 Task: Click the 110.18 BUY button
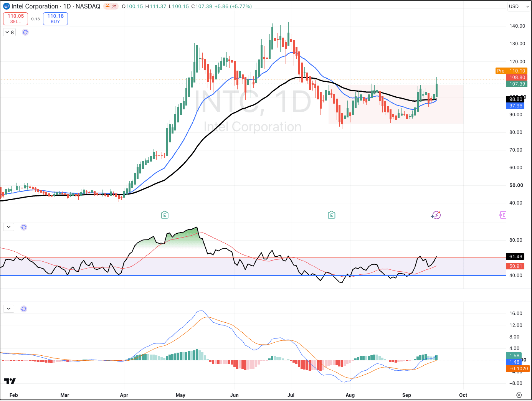coord(55,19)
